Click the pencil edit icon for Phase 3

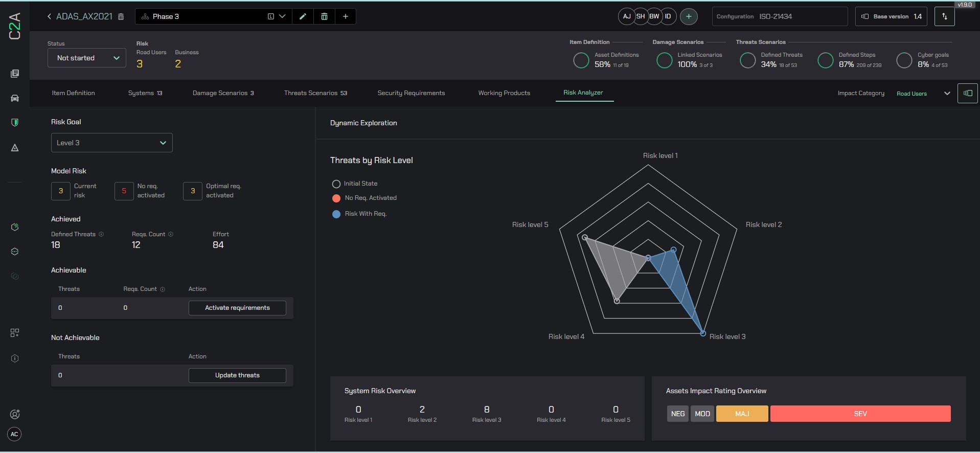click(303, 16)
